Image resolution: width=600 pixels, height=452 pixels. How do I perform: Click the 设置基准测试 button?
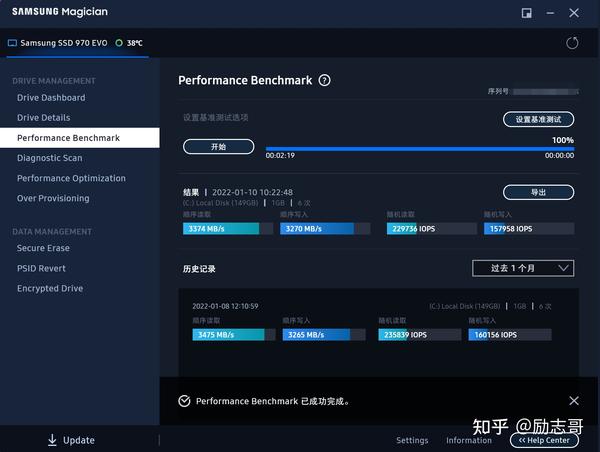click(538, 119)
